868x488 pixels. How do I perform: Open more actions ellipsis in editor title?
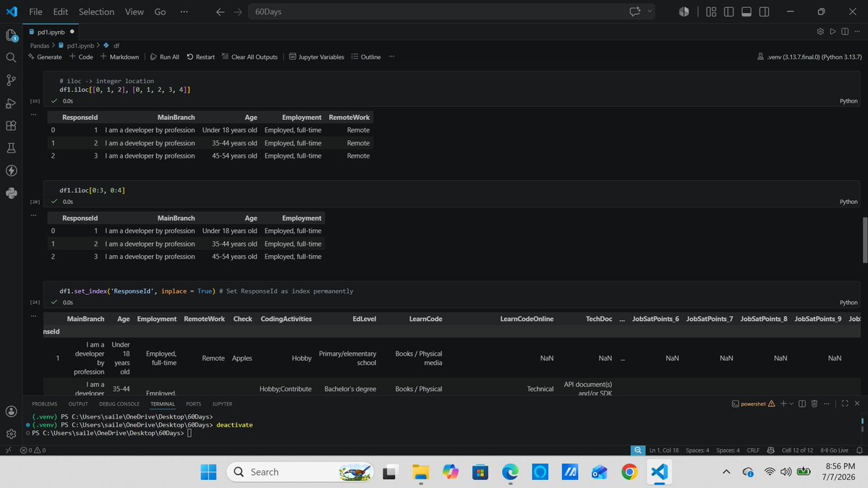click(x=857, y=32)
